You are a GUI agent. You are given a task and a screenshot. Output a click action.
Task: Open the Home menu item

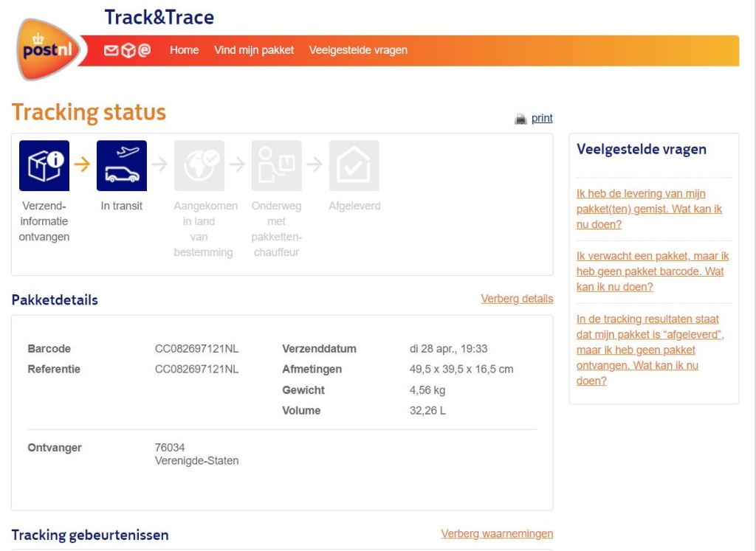click(184, 50)
